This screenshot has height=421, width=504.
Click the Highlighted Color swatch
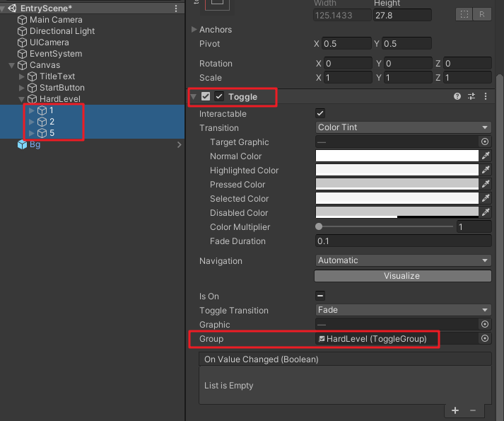pyautogui.click(x=397, y=170)
